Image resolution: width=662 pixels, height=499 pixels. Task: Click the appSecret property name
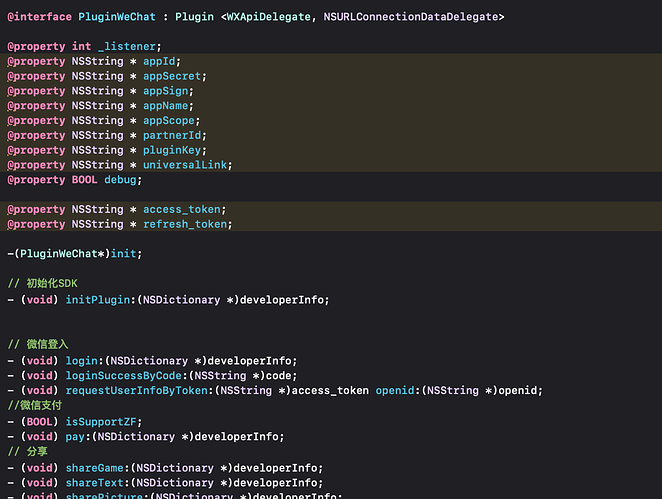pyautogui.click(x=174, y=76)
